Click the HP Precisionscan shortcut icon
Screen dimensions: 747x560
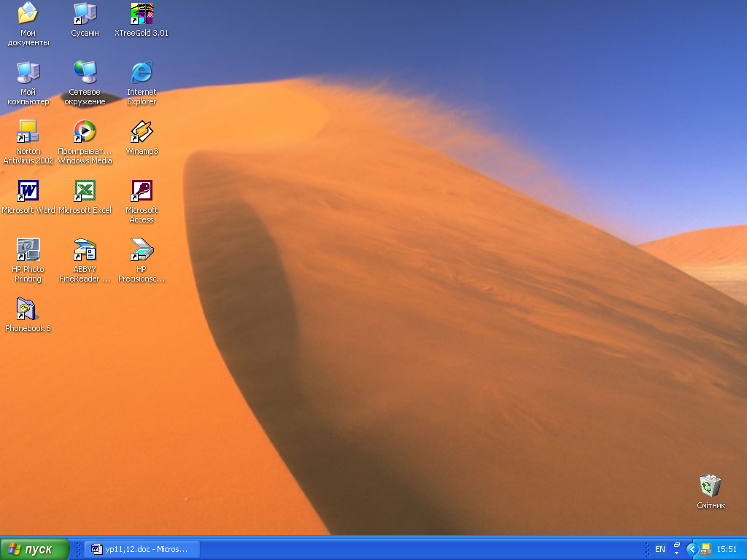[x=142, y=260]
